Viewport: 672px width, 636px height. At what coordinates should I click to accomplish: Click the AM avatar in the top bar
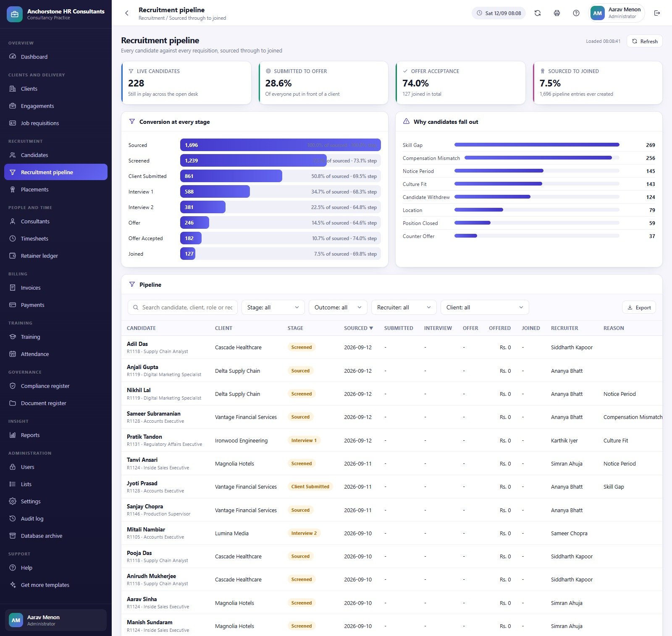point(597,13)
